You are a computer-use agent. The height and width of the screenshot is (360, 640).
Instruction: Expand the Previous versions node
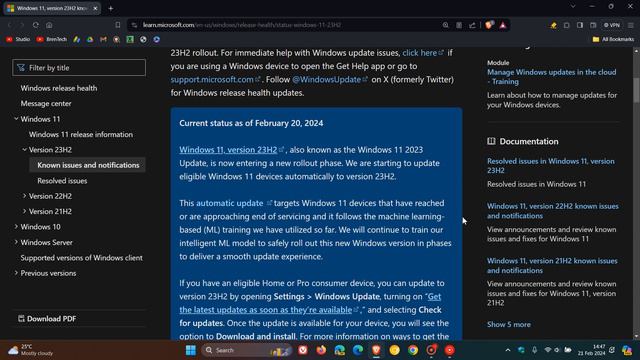16,273
